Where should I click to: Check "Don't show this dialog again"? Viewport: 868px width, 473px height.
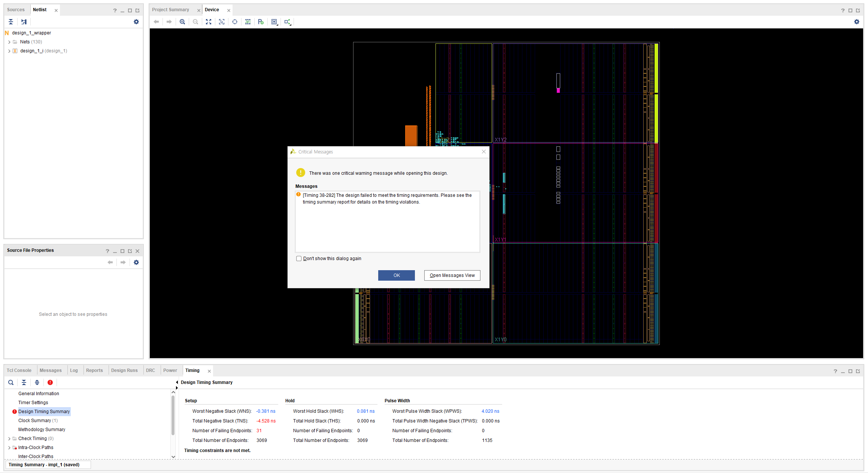[299, 259]
